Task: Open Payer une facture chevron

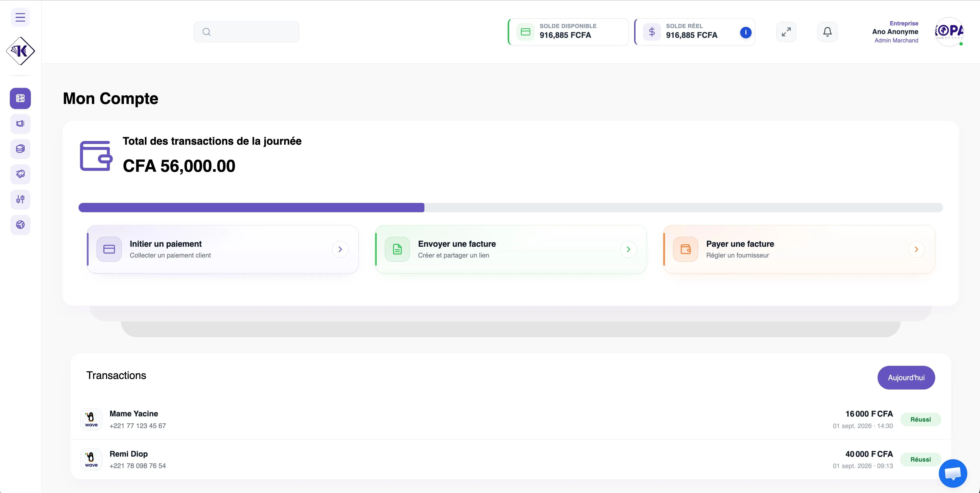Action: coord(917,249)
